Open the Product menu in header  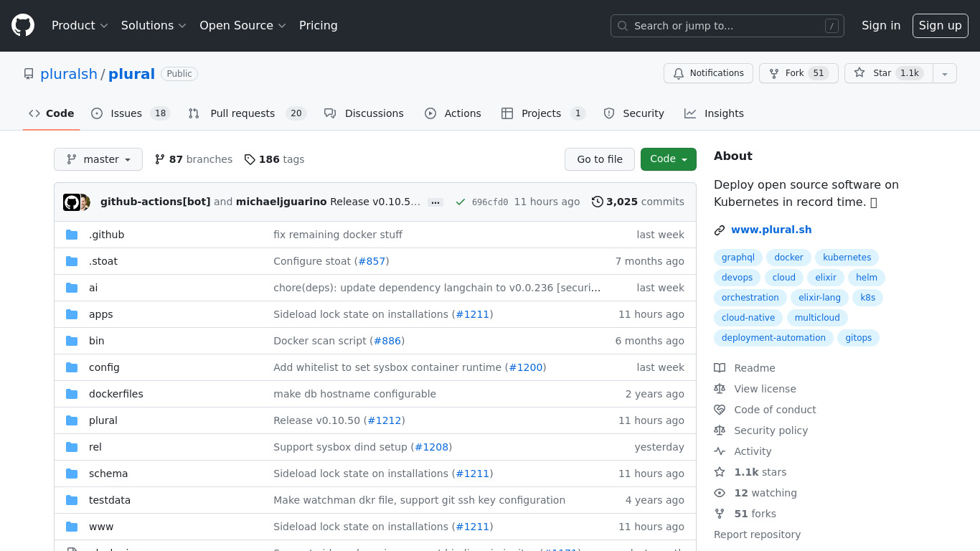click(x=80, y=26)
